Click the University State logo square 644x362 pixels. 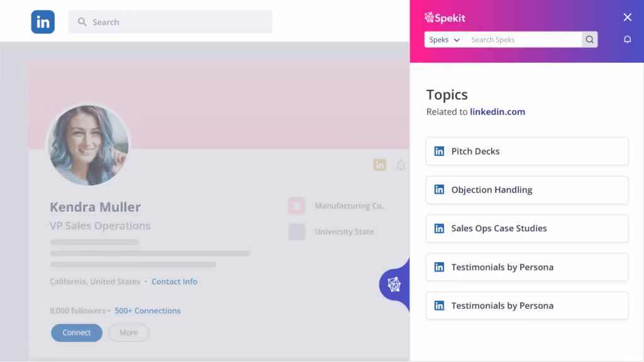tap(297, 231)
